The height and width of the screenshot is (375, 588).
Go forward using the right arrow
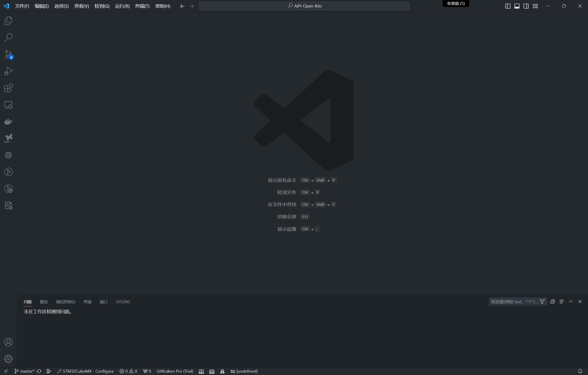pyautogui.click(x=191, y=6)
